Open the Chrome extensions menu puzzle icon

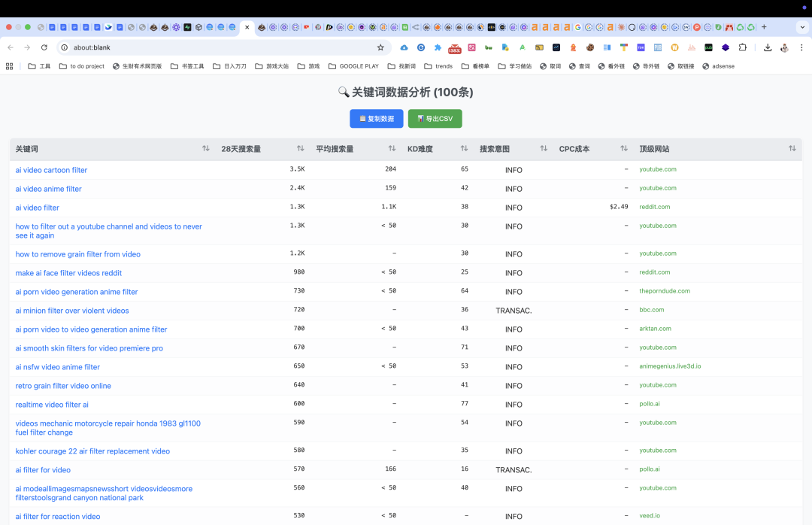[743, 47]
